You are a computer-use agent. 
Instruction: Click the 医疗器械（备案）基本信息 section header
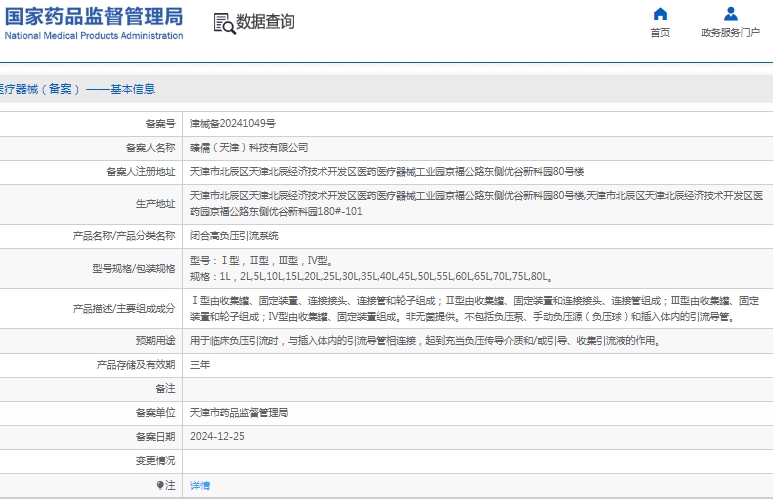[x=77, y=89]
